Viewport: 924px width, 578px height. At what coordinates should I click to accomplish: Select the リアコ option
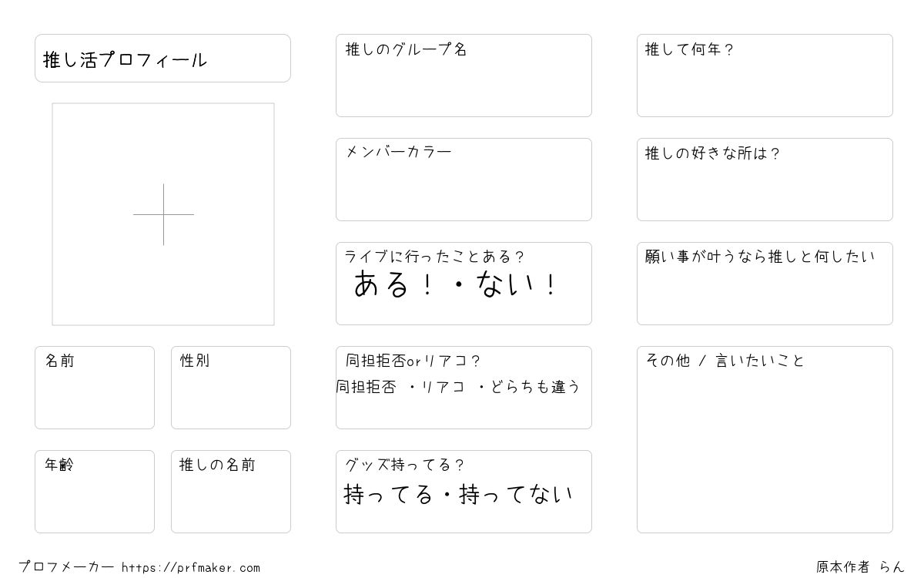coord(443,387)
